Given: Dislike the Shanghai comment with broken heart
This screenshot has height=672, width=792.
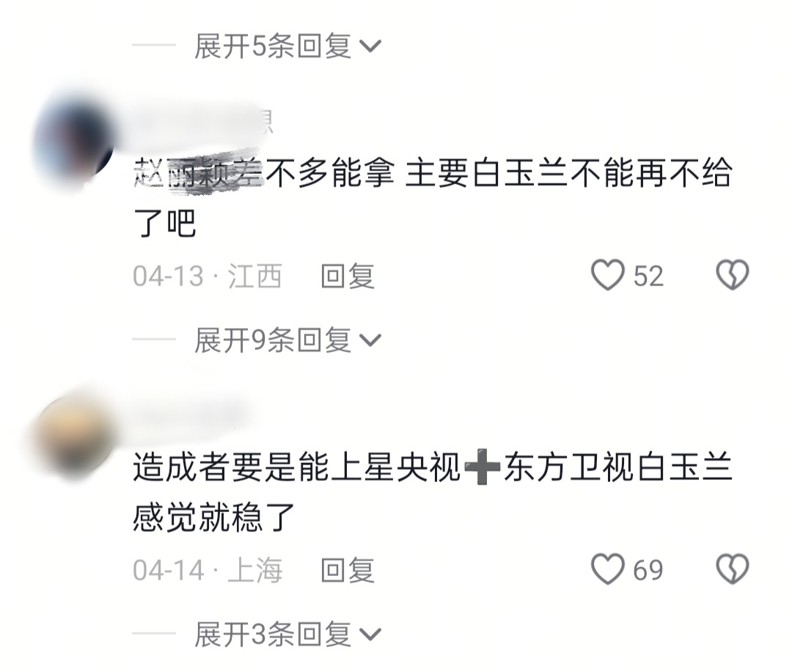Looking at the screenshot, I should click(x=733, y=569).
